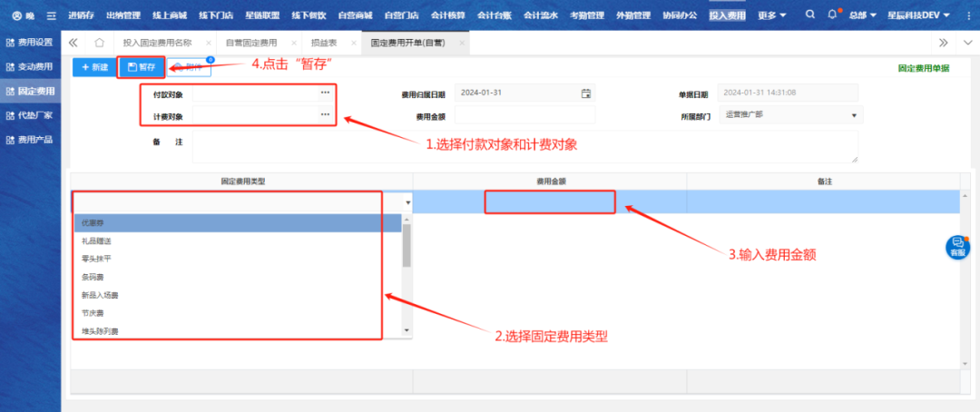Click the home icon in tab bar
980x412 pixels.
(100, 43)
